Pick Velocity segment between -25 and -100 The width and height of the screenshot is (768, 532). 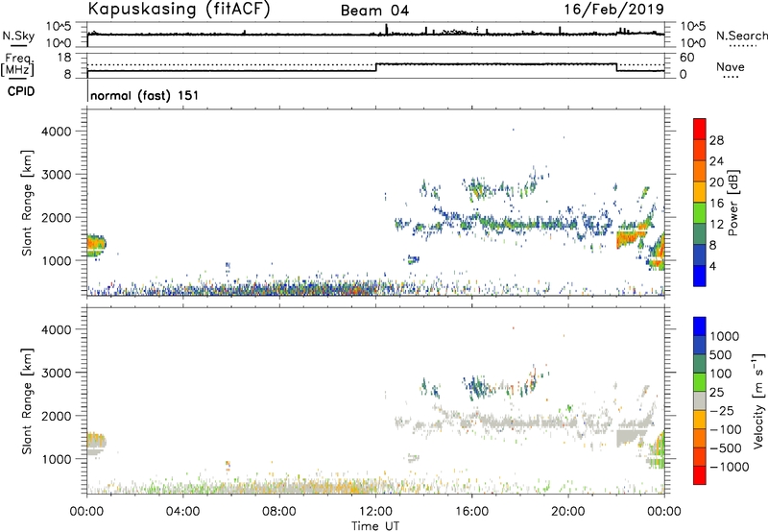point(700,419)
